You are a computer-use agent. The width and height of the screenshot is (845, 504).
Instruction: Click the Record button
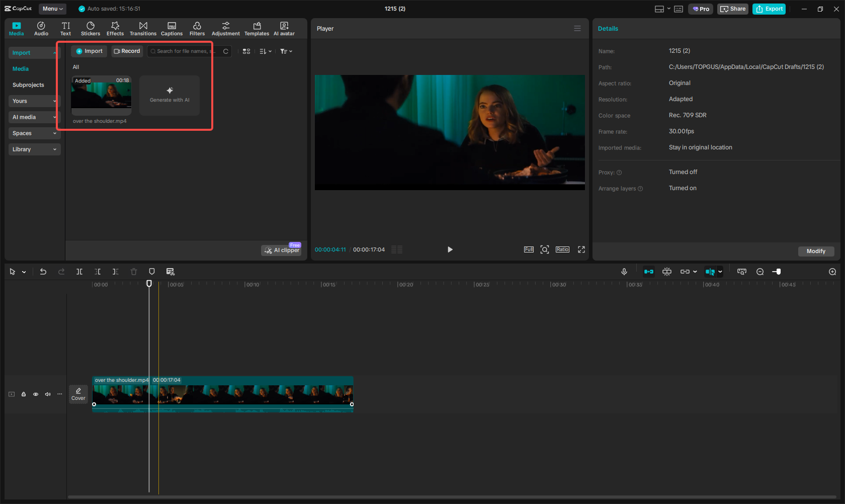127,51
